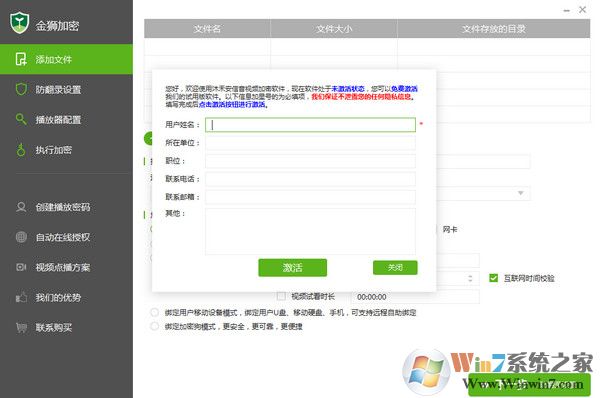
Task: Open the 添加文件 sidebar section
Action: click(66, 59)
